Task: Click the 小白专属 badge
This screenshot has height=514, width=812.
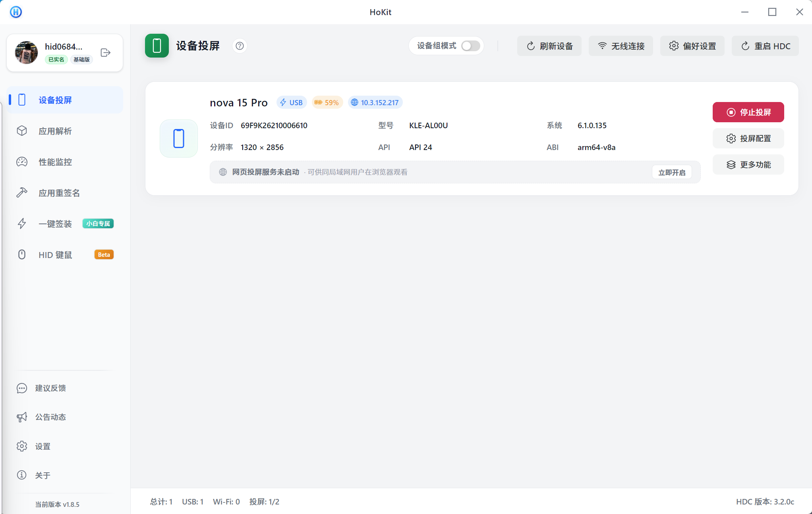Action: pos(98,224)
